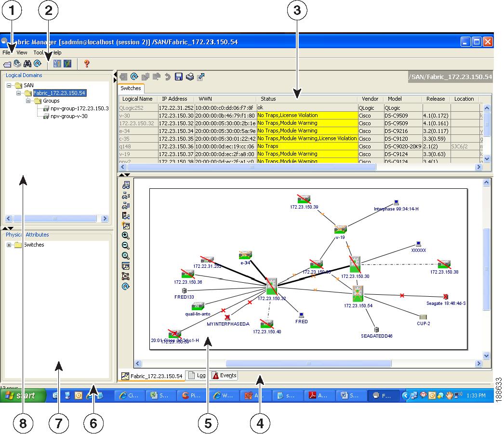Click the refresh icon at bottom of map toolbar
This screenshot has height=434, width=504.
(x=126, y=286)
